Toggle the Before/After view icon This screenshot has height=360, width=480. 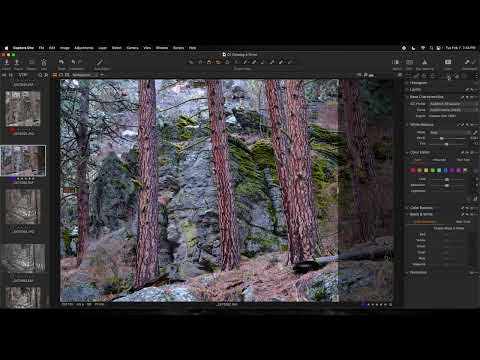pyautogui.click(x=396, y=62)
